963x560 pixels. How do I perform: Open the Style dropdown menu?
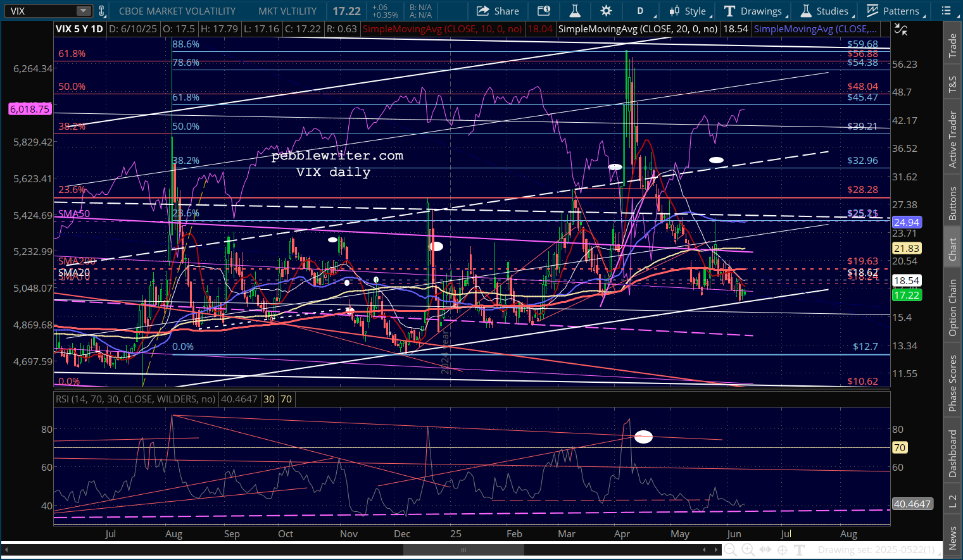pyautogui.click(x=688, y=11)
